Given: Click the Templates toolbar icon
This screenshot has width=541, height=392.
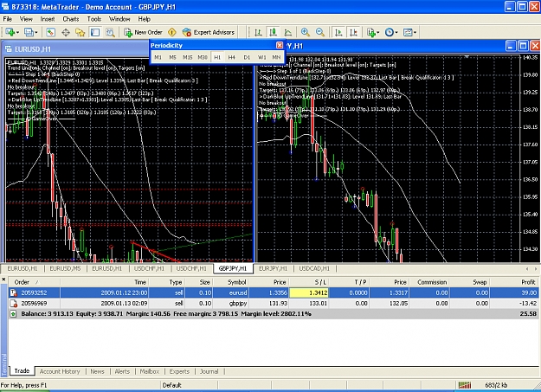Looking at the screenshot, I should click(408, 32).
